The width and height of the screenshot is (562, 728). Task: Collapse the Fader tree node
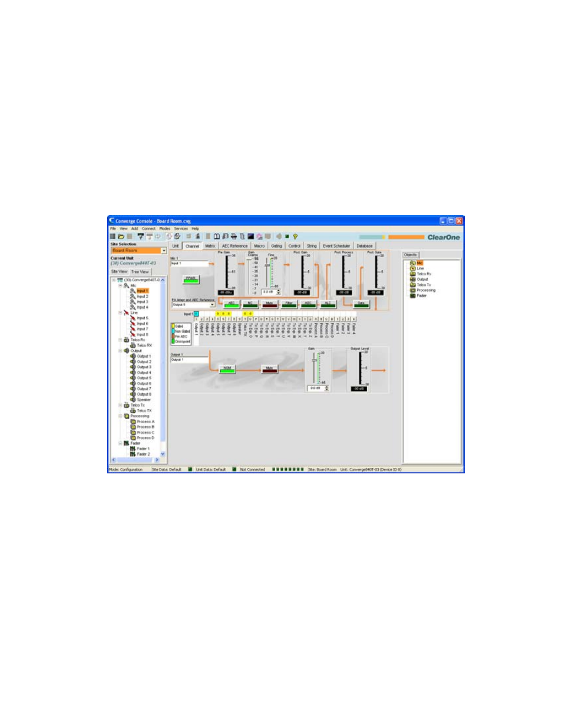click(120, 443)
